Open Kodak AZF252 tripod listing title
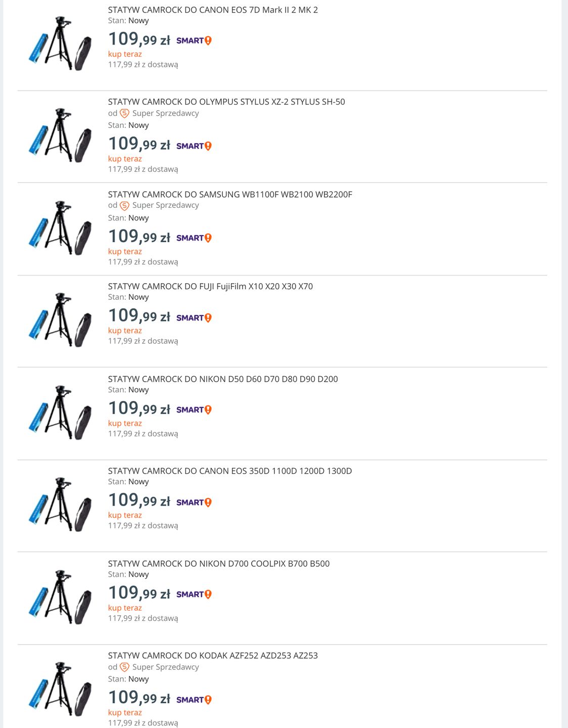Viewport: 568px width, 728px height. coord(213,655)
